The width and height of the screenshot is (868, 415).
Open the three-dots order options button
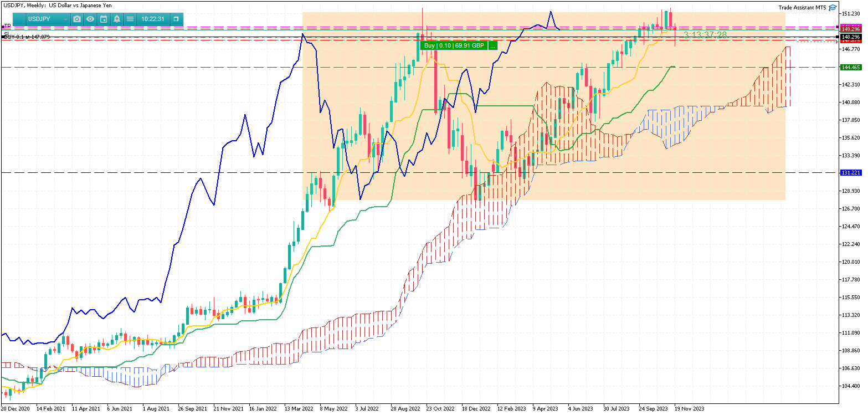click(x=493, y=45)
